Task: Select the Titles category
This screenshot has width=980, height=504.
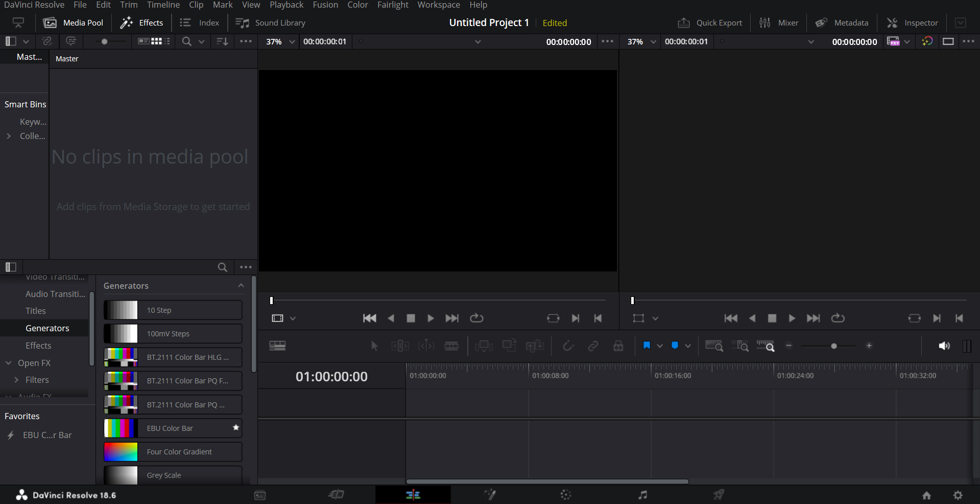Action: coord(36,311)
